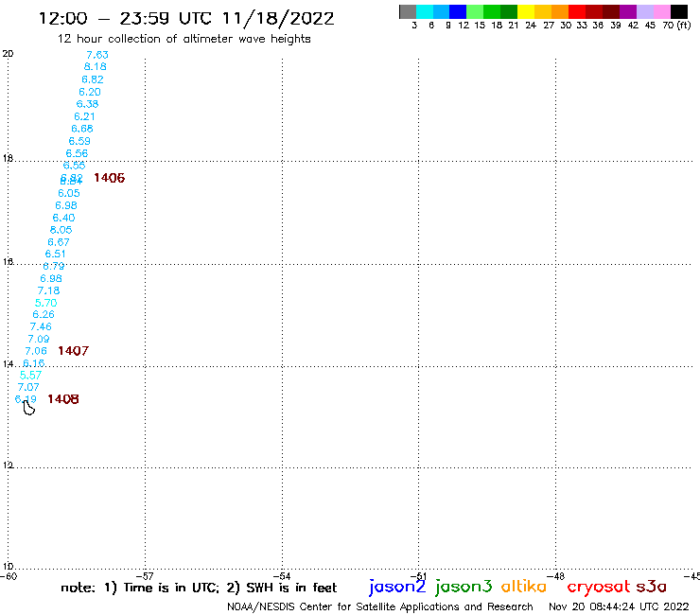Click the 6.40 wave height value
The image size is (700, 615).
63,218
